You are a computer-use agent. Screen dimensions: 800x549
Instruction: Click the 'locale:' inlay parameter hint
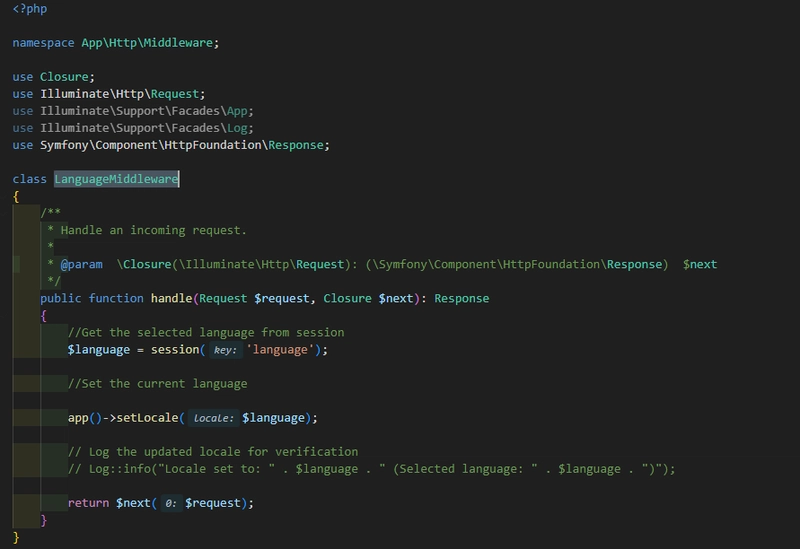coord(213,418)
